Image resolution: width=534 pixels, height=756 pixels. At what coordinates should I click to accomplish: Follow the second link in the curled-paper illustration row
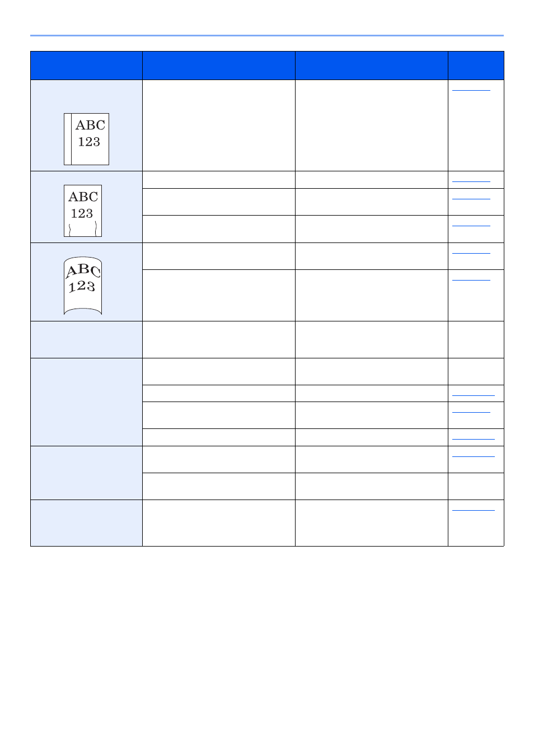tap(471, 279)
